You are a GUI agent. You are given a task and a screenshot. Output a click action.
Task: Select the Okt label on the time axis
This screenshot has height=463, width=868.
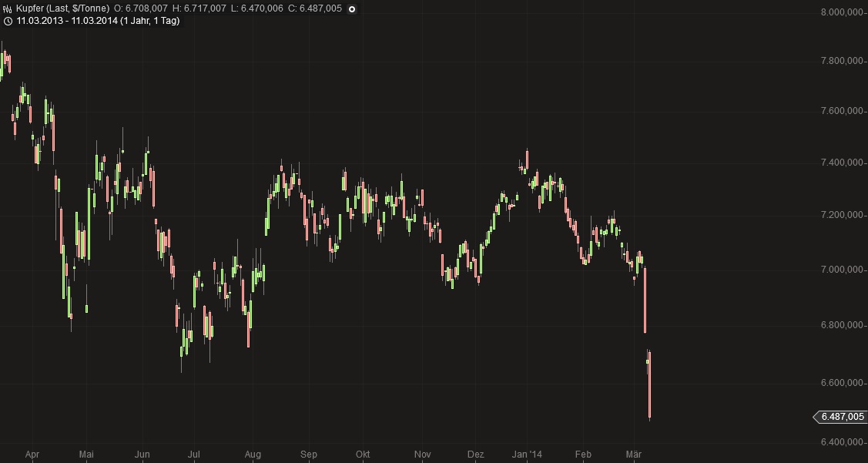coord(363,455)
